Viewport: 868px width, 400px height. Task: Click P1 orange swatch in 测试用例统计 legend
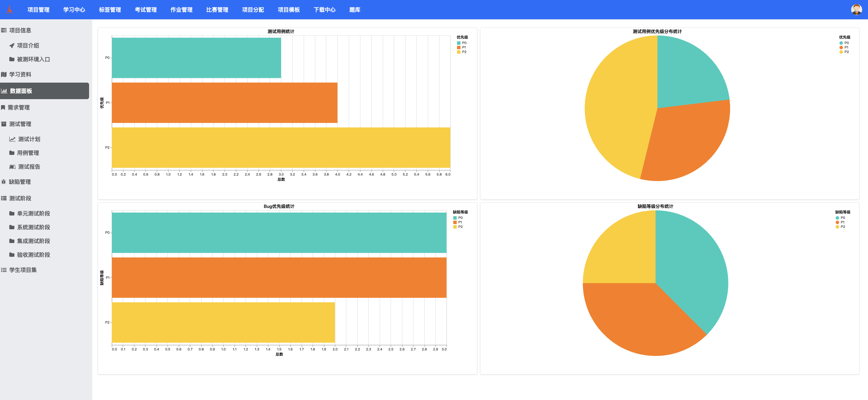[x=459, y=48]
